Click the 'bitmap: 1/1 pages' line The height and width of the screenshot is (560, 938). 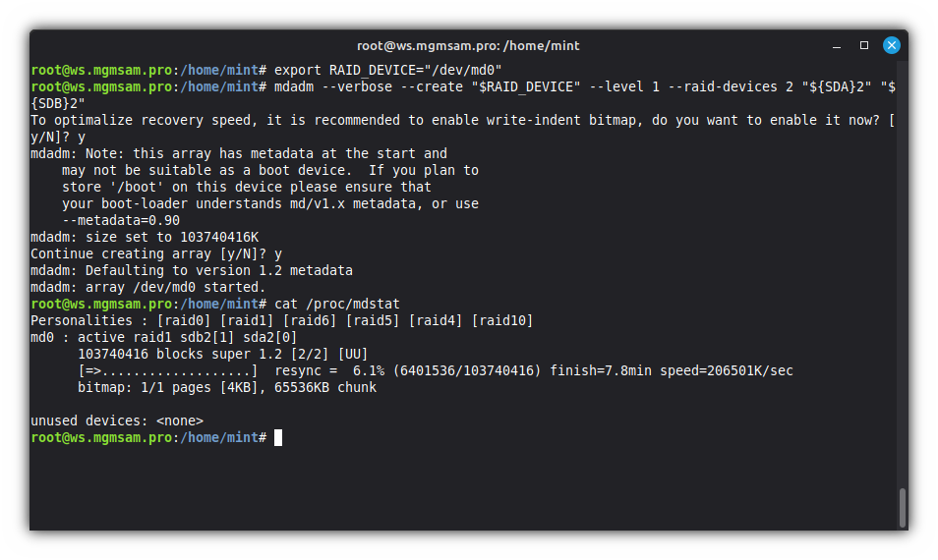pyautogui.click(x=226, y=387)
